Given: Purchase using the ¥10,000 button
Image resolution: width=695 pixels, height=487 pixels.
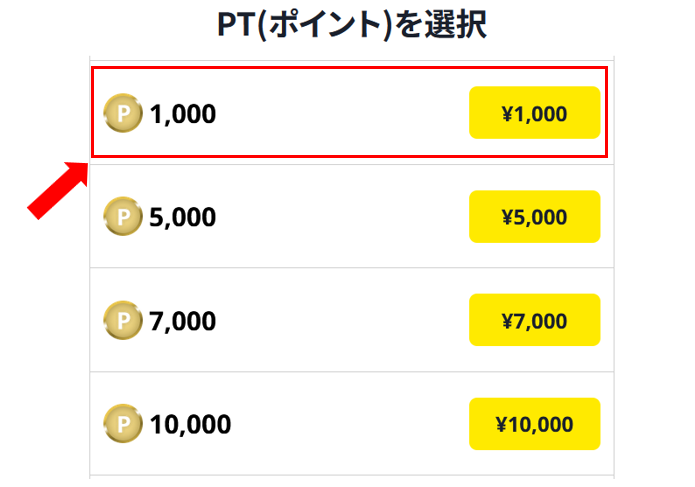Looking at the screenshot, I should pos(535,424).
